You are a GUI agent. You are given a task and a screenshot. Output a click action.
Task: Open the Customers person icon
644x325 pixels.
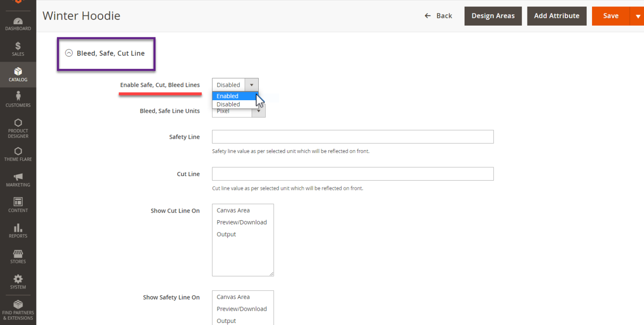[x=18, y=97]
